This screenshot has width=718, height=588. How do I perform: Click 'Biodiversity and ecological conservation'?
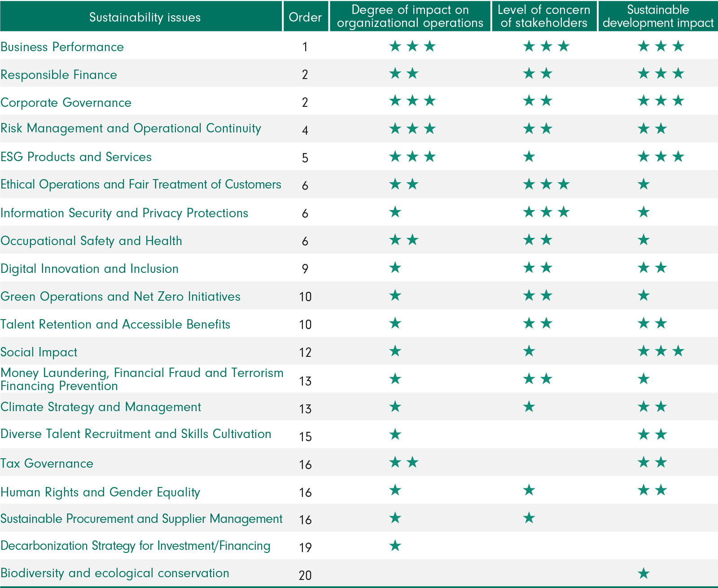(x=115, y=573)
